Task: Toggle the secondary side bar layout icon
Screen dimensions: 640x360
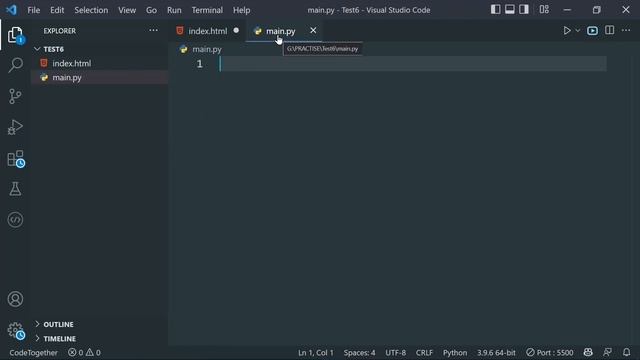Action: [x=524, y=9]
